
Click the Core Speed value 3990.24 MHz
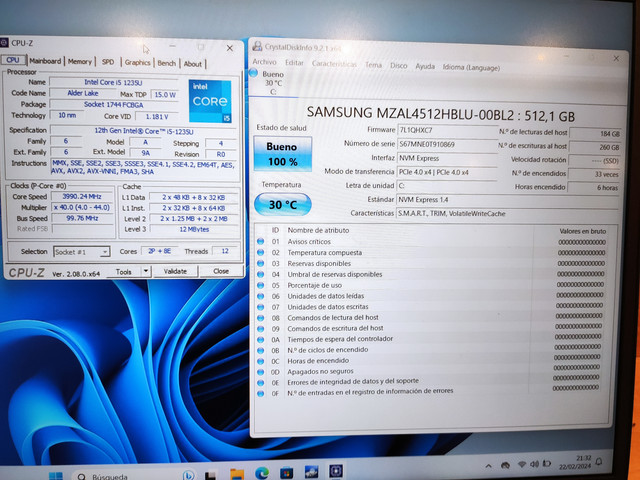[x=82, y=196]
